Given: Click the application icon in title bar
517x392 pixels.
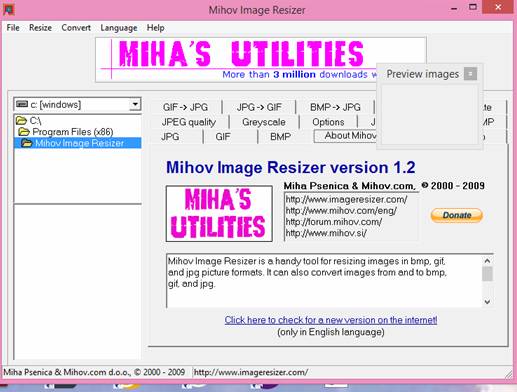Looking at the screenshot, I should coord(9,9).
